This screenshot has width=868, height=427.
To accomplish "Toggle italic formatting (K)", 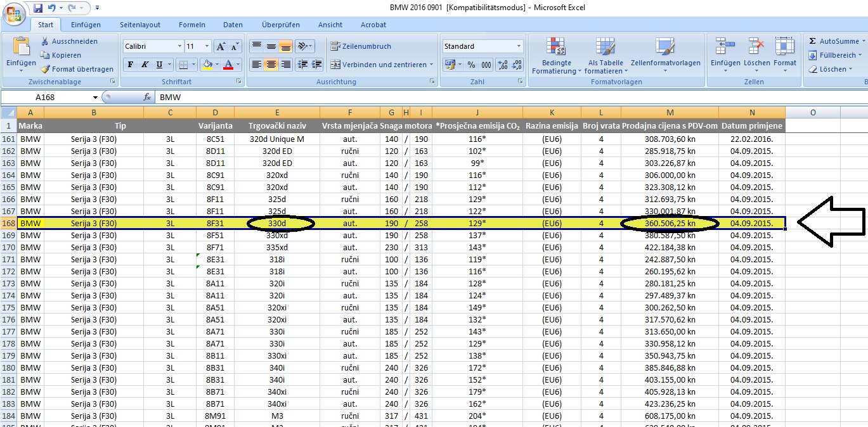I will [145, 65].
